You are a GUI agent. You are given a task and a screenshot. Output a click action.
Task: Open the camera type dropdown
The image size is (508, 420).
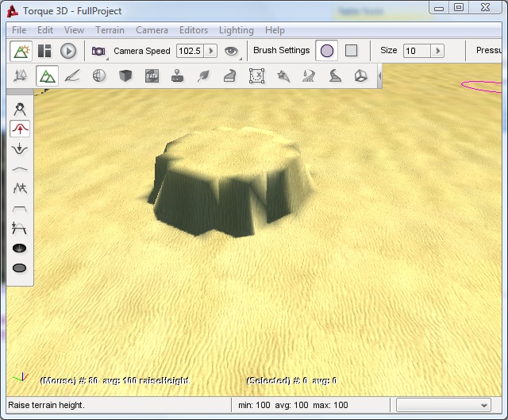pyautogui.click(x=99, y=51)
